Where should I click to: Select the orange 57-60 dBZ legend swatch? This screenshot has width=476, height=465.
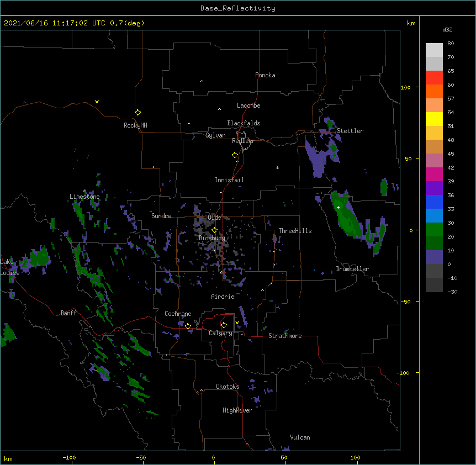[434, 91]
